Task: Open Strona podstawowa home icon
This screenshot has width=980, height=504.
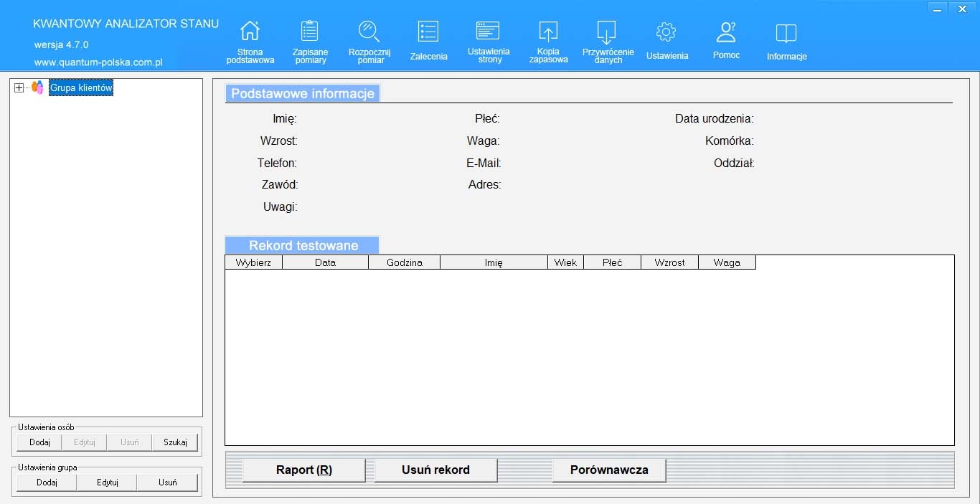Action: [250, 32]
